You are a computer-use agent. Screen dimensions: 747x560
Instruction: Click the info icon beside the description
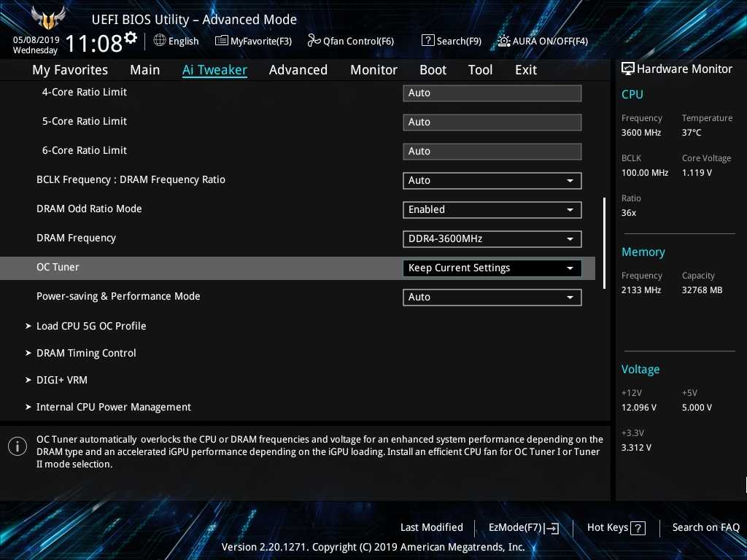(x=18, y=446)
